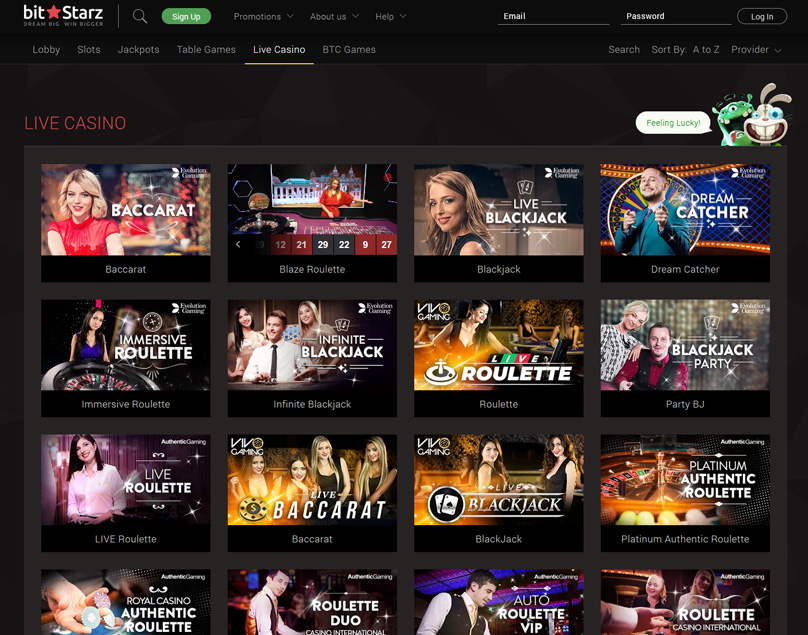Viewport: 808px width, 635px height.
Task: Click the Dream Catcher title text
Action: 685,269
